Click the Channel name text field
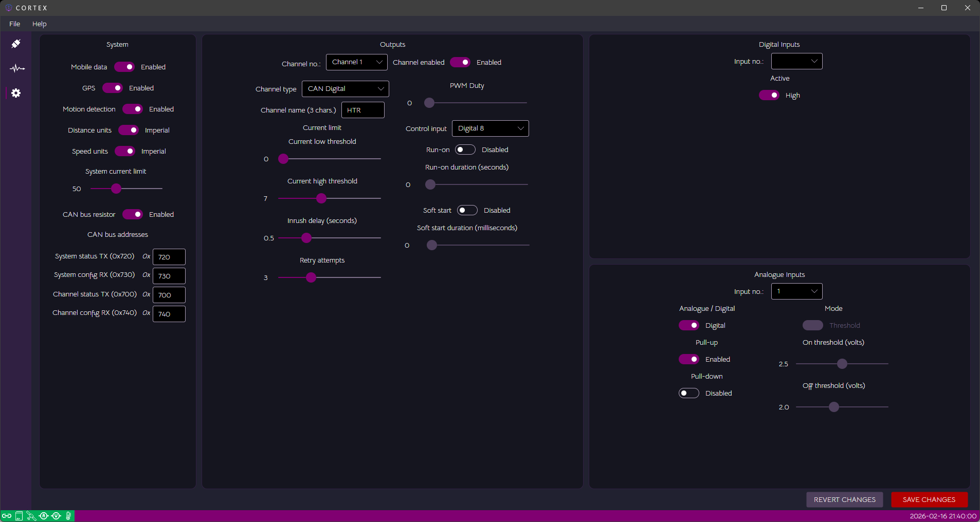980x522 pixels. (362, 110)
